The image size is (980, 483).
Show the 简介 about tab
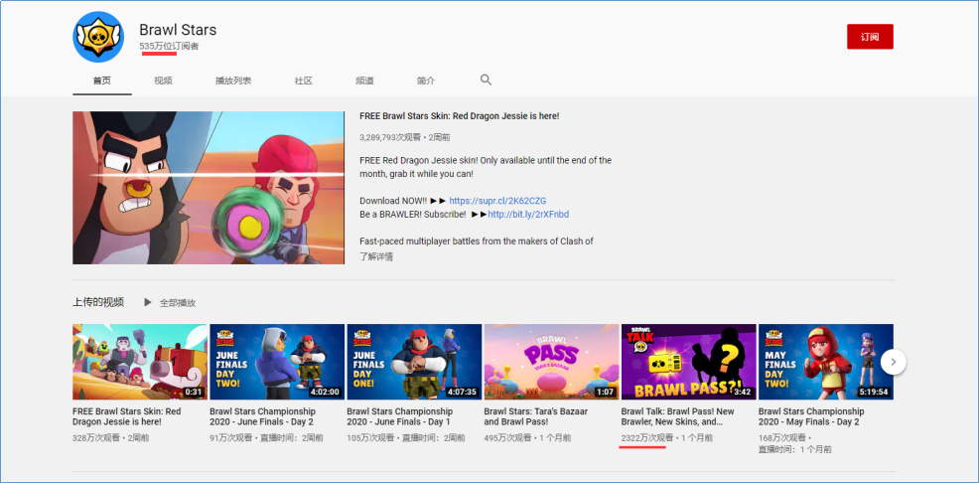point(425,80)
